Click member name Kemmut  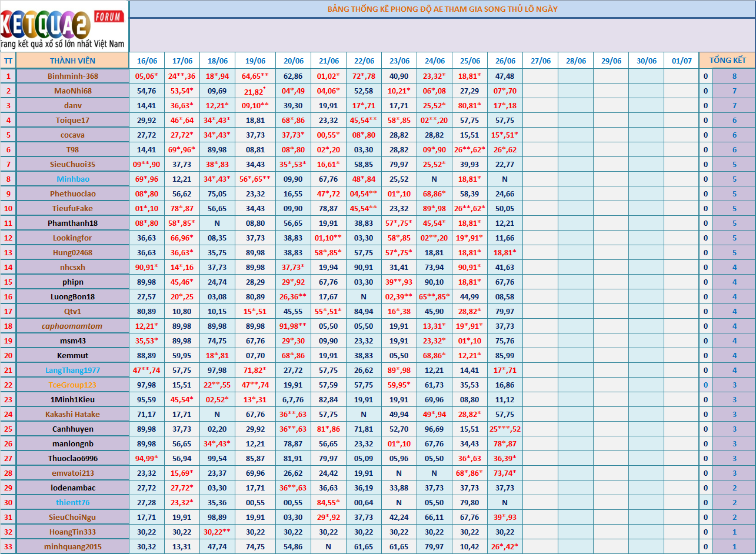pos(72,355)
